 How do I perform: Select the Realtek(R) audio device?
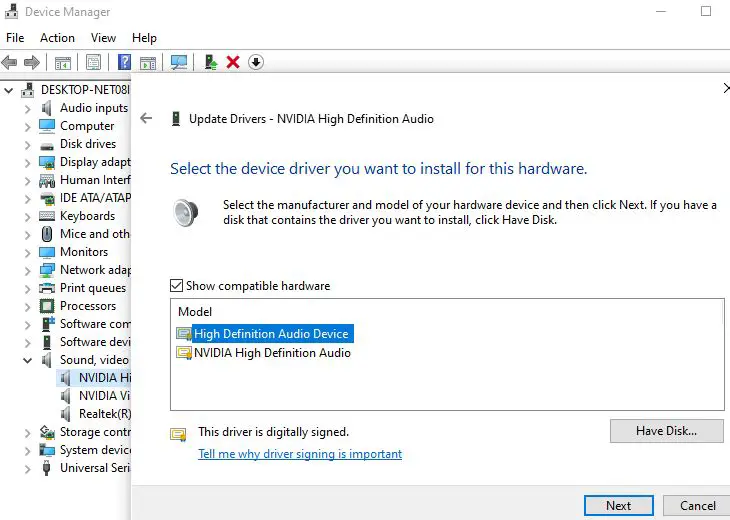click(105, 414)
